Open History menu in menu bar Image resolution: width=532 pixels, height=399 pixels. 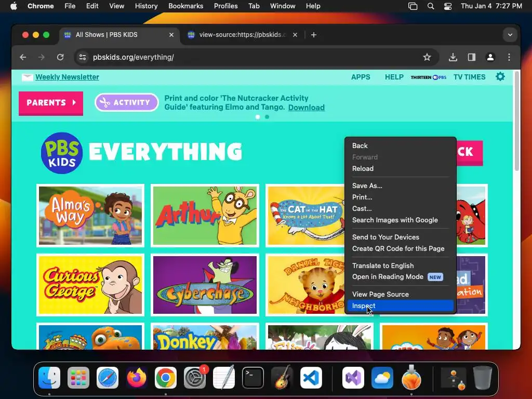[x=146, y=6]
